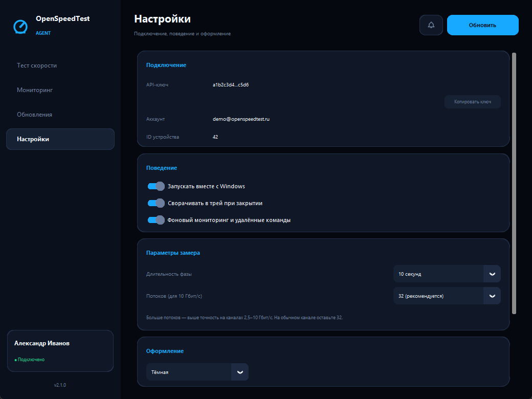Select Настройки sidebar item
The height and width of the screenshot is (399, 532).
[60, 139]
